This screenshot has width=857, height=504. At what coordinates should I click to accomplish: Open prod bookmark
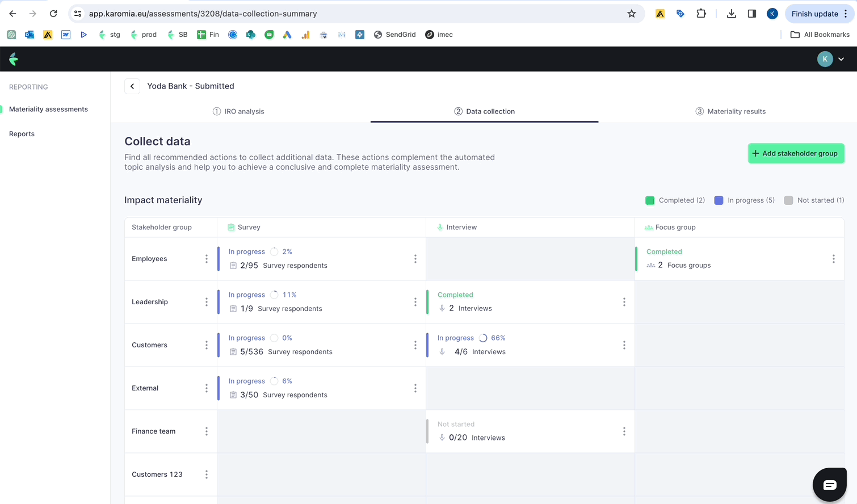[x=143, y=35]
